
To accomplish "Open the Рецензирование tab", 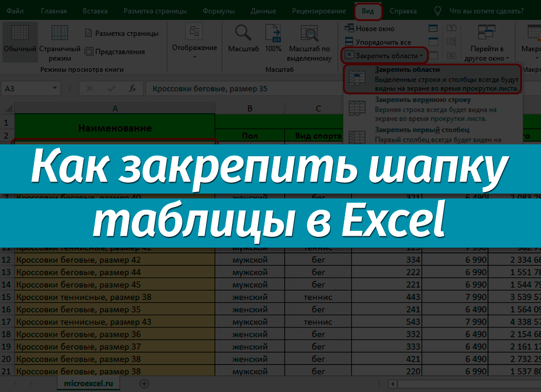I will pyautogui.click(x=319, y=11).
